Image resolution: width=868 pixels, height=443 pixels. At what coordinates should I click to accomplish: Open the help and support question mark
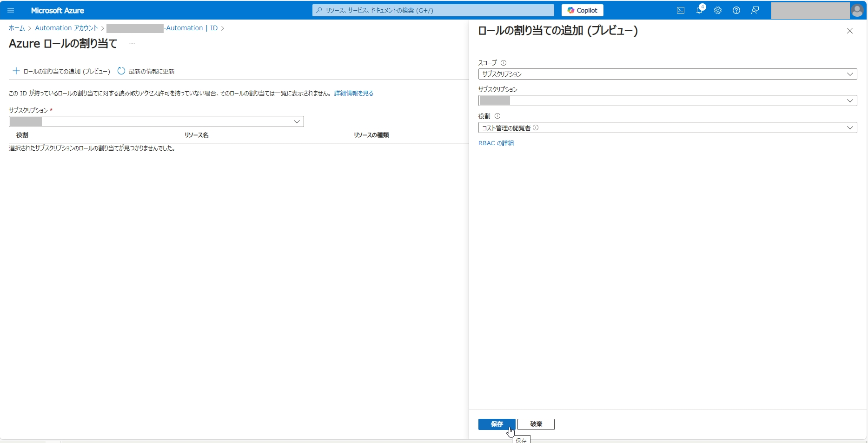pyautogui.click(x=736, y=10)
